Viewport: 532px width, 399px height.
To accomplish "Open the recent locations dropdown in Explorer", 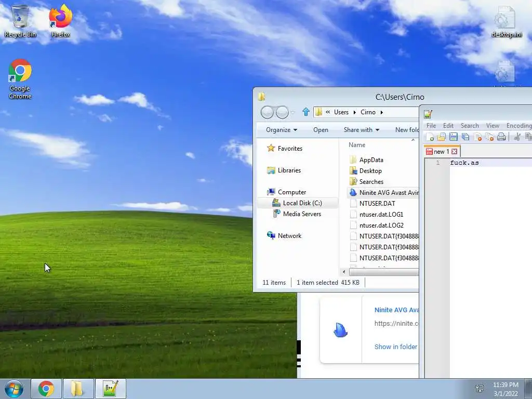I will (293, 112).
